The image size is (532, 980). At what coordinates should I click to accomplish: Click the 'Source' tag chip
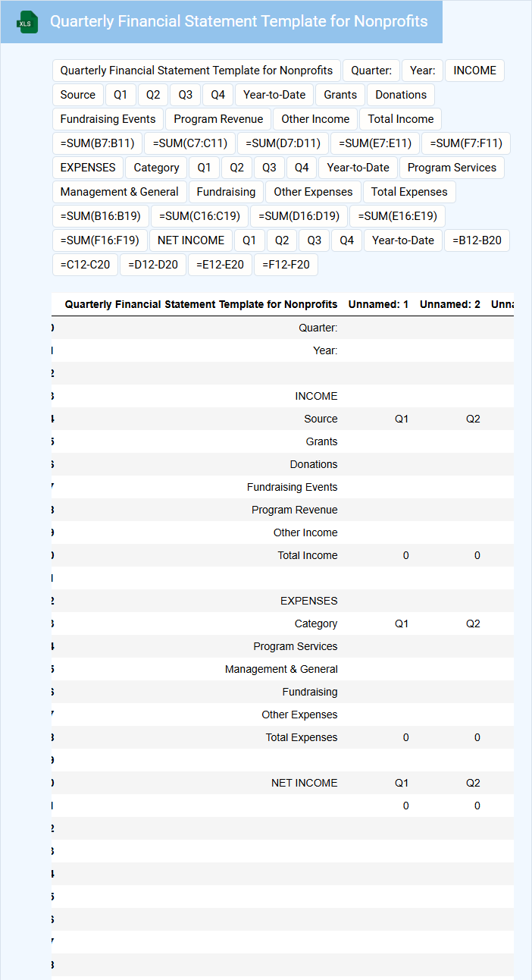[78, 95]
